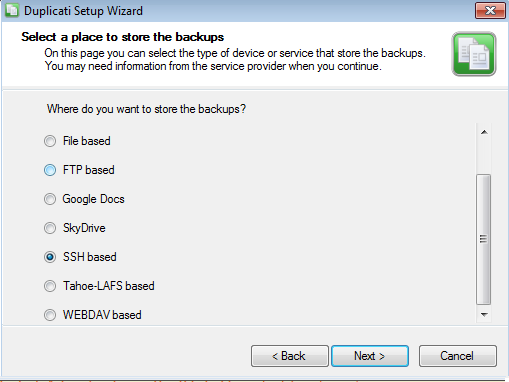The height and width of the screenshot is (382, 509).
Task: Click the FTP based label text
Action: 89,170
